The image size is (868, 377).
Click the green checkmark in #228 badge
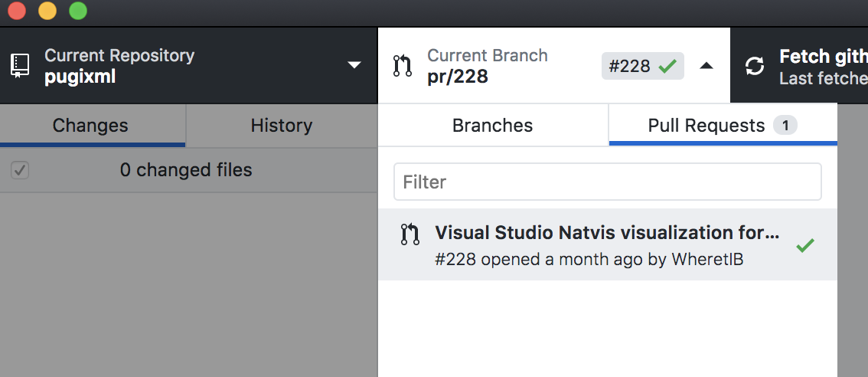(x=667, y=66)
